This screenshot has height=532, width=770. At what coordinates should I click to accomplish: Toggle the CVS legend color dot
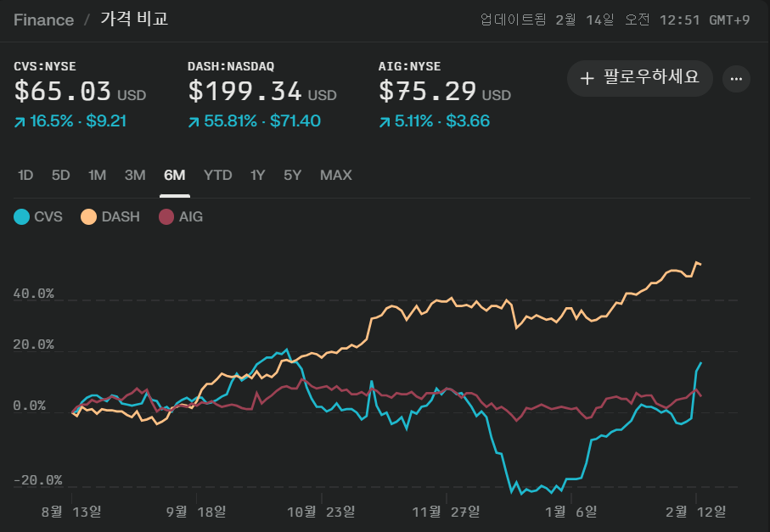tap(21, 216)
